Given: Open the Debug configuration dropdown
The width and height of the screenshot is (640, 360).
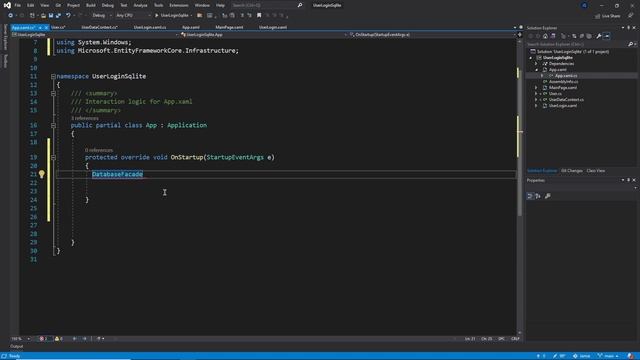Looking at the screenshot, I should (x=102, y=16).
